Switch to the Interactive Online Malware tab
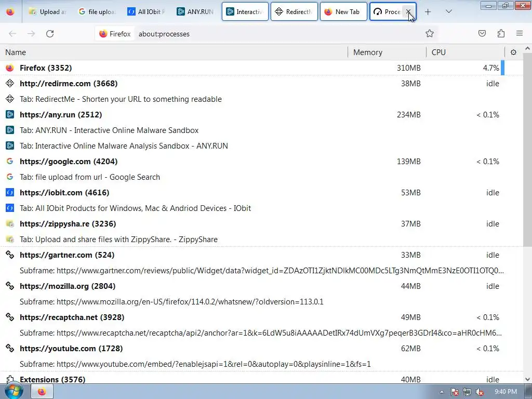Image resolution: width=532 pixels, height=399 pixels. pyautogui.click(x=245, y=11)
